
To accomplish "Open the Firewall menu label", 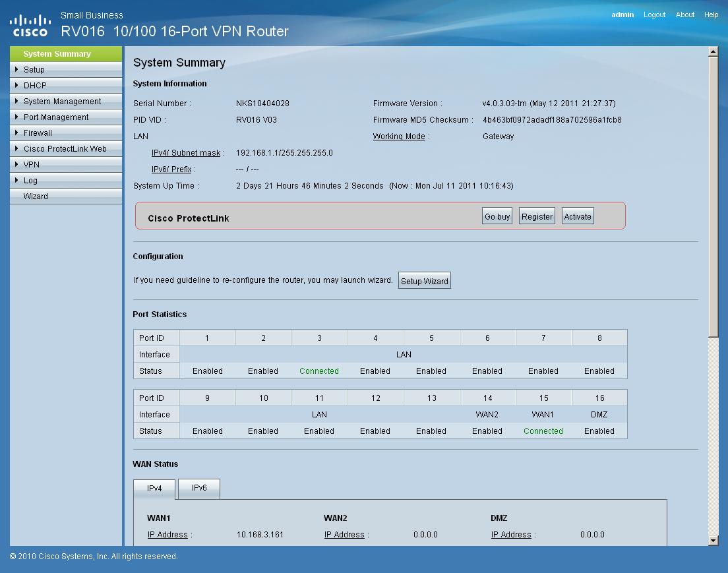I will pos(38,133).
